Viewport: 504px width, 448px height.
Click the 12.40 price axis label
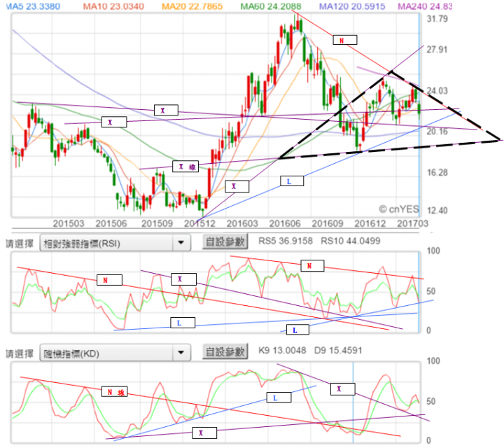(437, 211)
